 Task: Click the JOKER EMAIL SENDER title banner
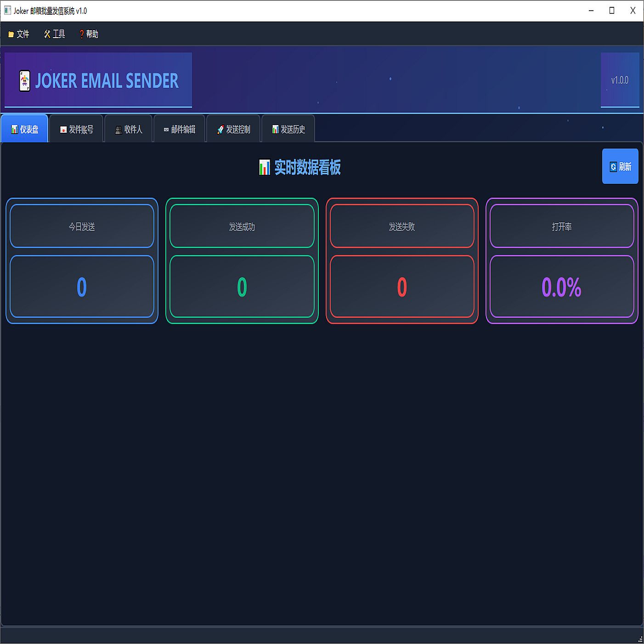pyautogui.click(x=107, y=81)
